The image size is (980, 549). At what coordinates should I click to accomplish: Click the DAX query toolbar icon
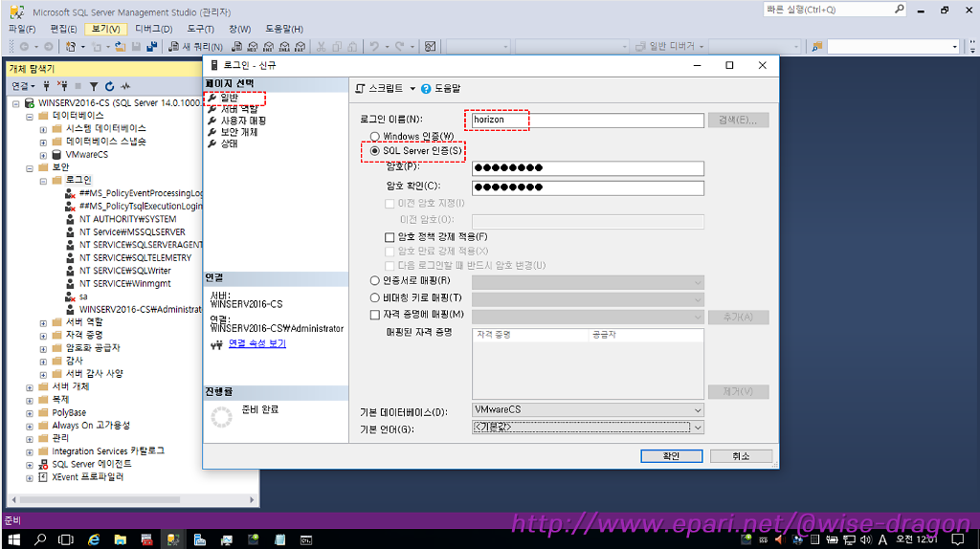[300, 46]
